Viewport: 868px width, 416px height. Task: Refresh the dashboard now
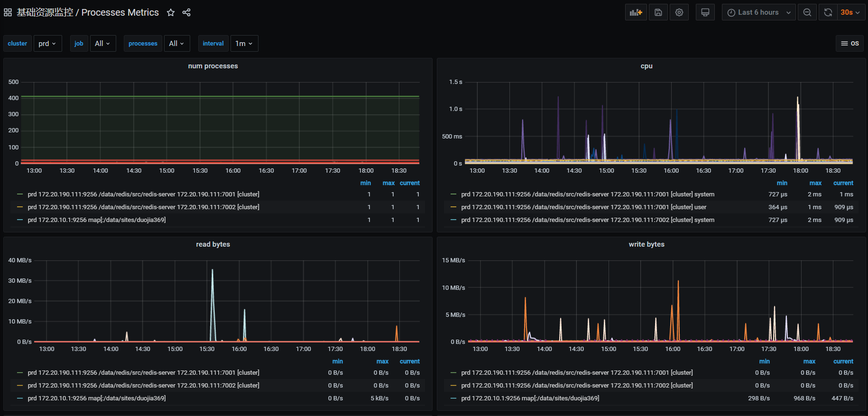click(x=828, y=12)
